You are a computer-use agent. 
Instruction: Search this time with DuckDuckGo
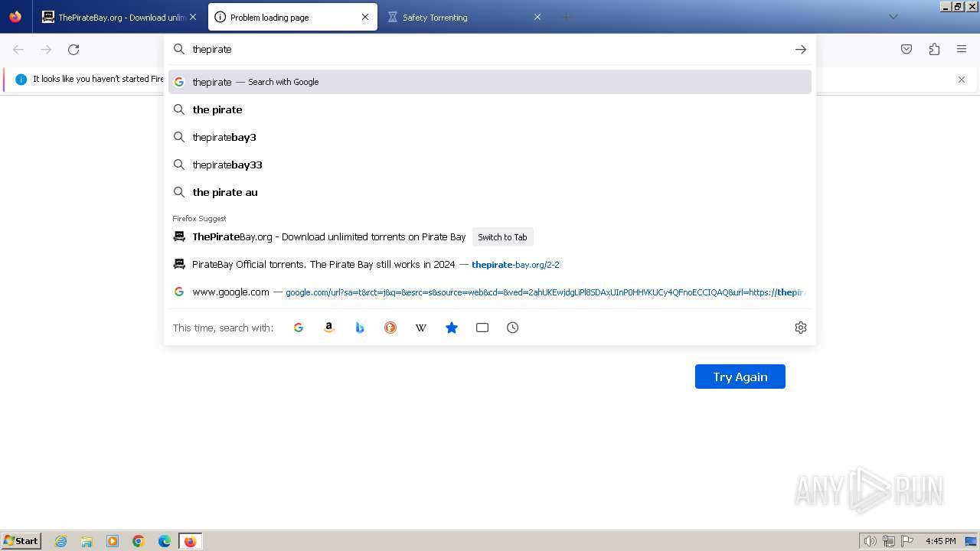click(x=390, y=328)
